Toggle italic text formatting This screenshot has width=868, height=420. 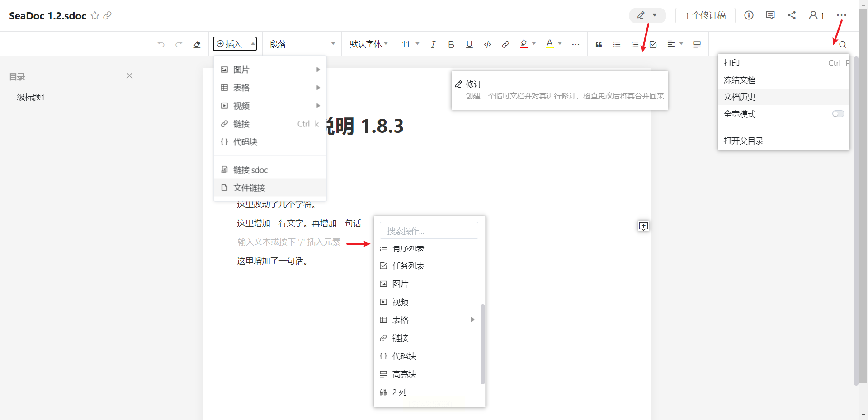coord(433,44)
